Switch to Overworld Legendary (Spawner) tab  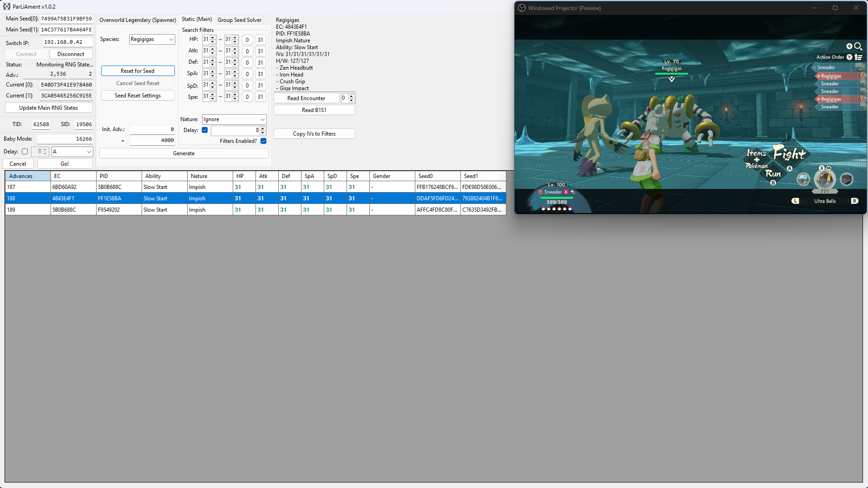coord(138,20)
